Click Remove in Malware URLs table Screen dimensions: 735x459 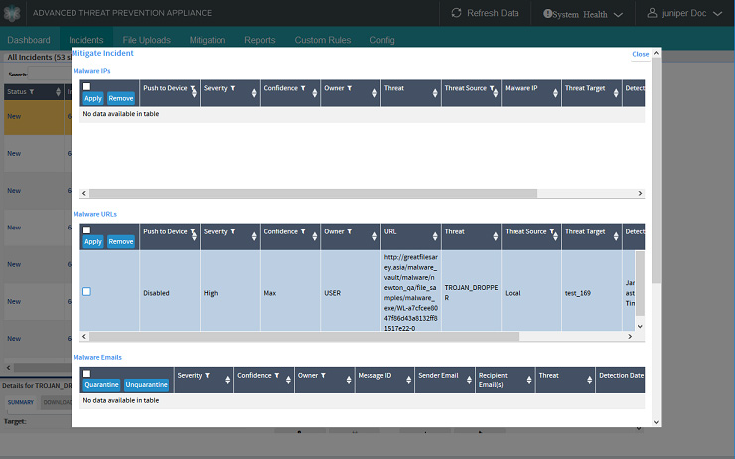[121, 241]
